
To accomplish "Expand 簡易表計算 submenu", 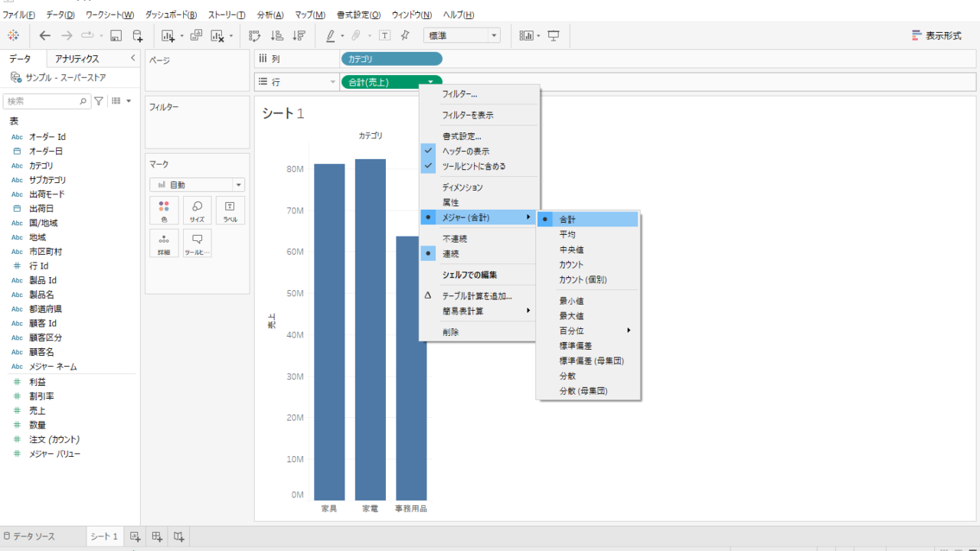I will (479, 311).
